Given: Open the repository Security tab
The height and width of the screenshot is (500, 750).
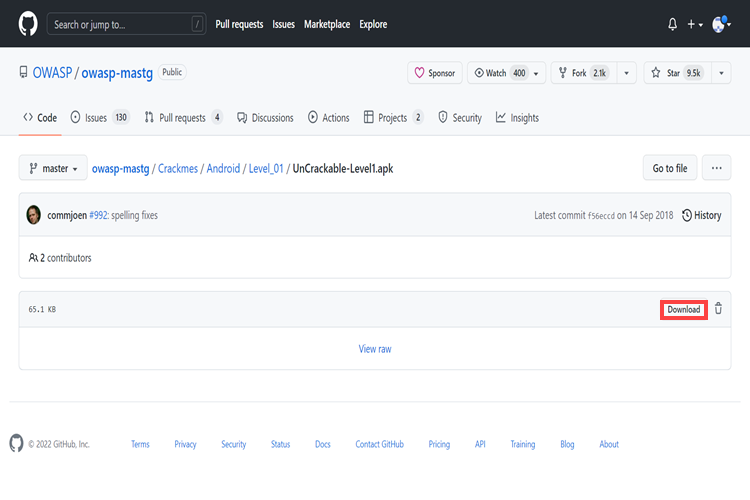Looking at the screenshot, I should tap(460, 117).
